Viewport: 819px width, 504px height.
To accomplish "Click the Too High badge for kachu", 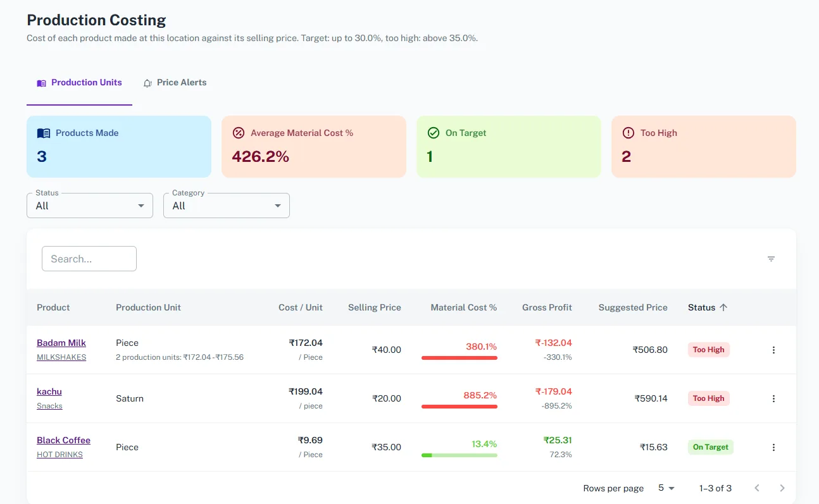I will tap(709, 398).
